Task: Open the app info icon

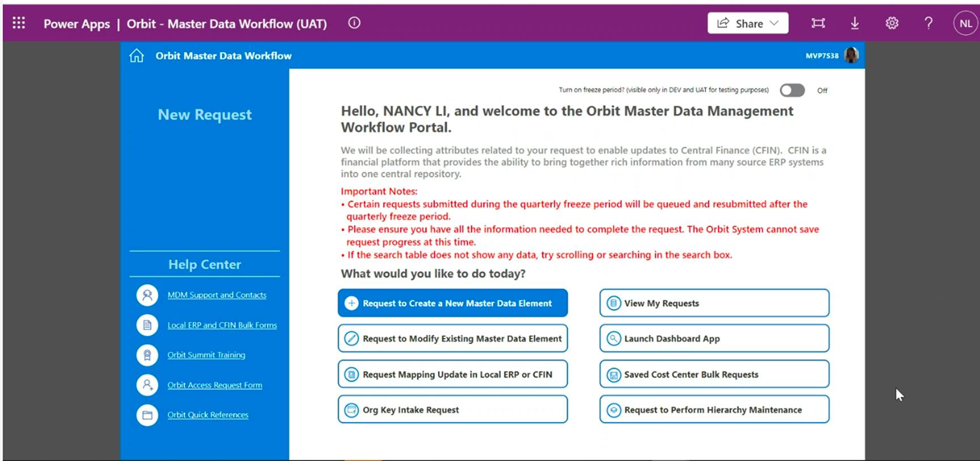Action: (354, 23)
